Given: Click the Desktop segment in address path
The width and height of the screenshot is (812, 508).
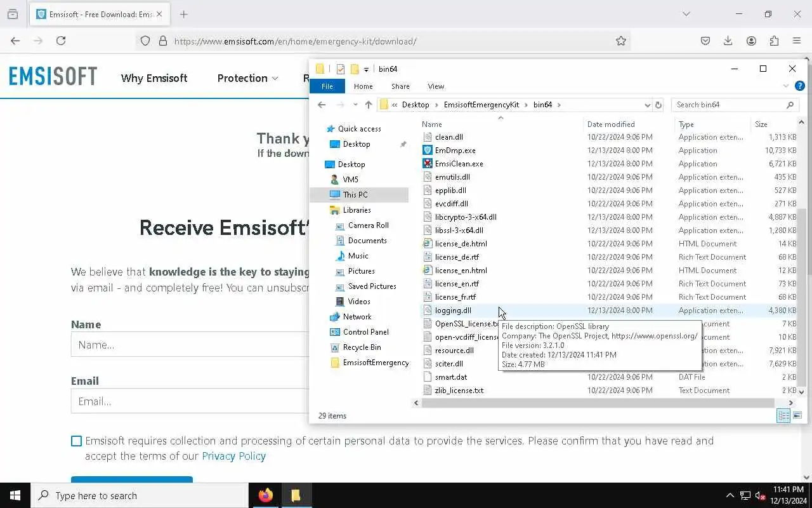Looking at the screenshot, I should click(416, 105).
